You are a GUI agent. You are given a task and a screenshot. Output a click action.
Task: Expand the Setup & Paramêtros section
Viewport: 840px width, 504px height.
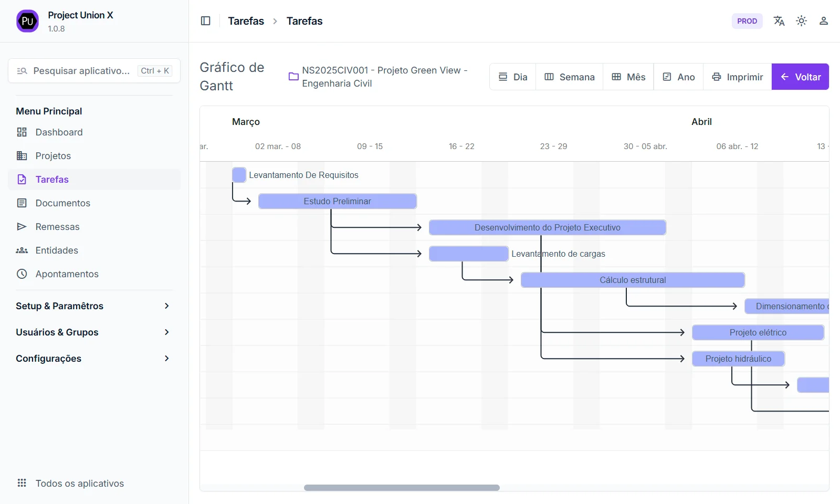(93, 306)
